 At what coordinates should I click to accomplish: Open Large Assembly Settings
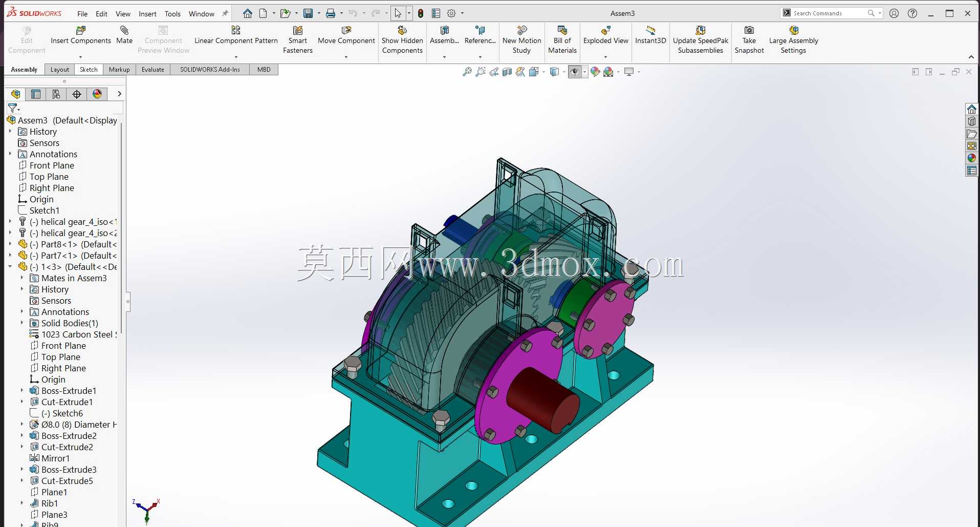coord(793,40)
